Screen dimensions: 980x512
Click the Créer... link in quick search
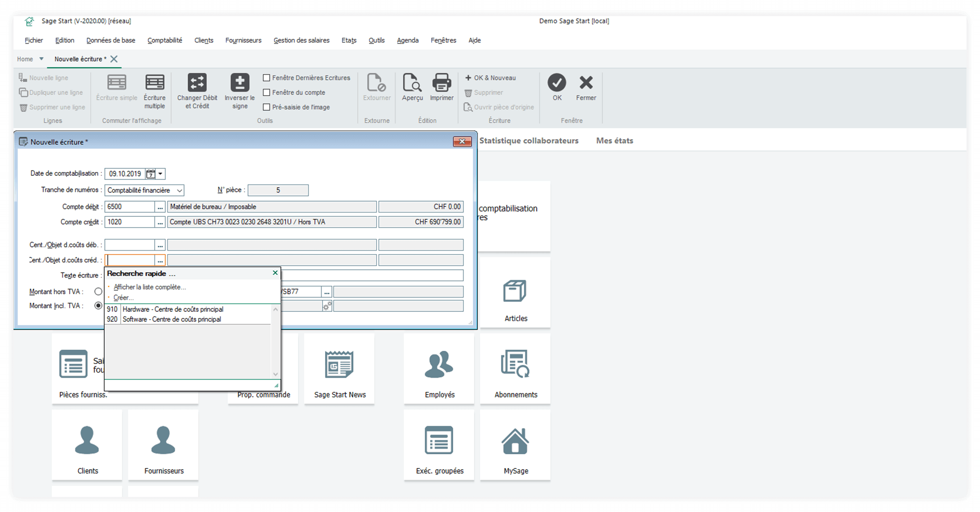click(x=123, y=298)
